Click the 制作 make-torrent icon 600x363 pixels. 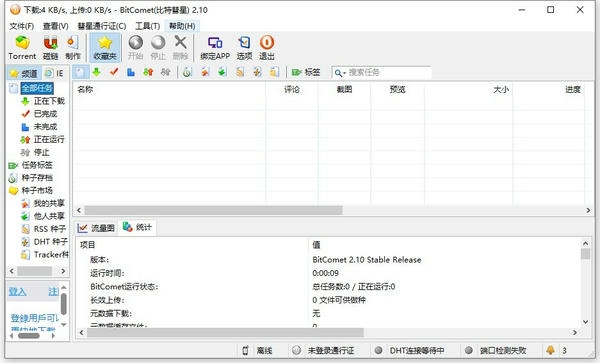73,48
